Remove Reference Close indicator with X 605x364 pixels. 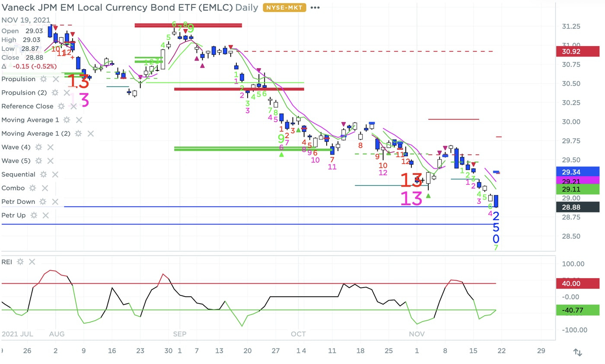pyautogui.click(x=73, y=106)
